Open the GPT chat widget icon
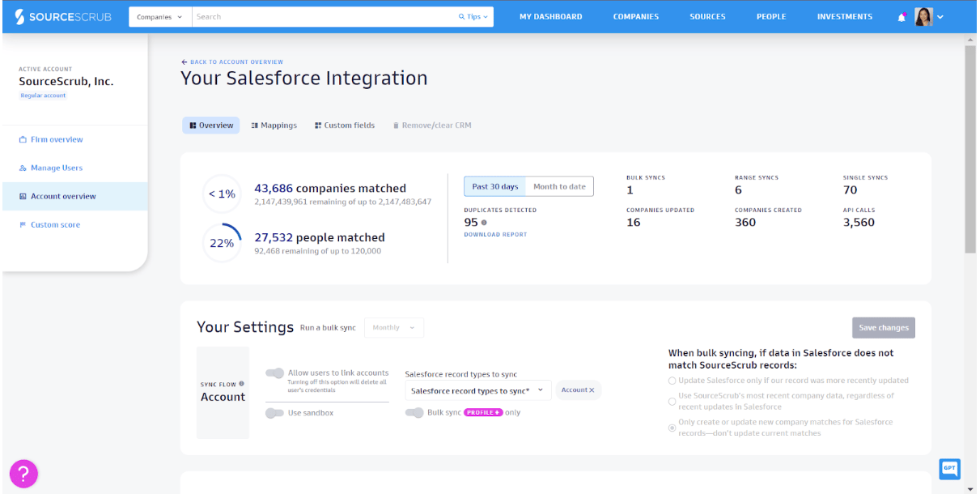Image resolution: width=980 pixels, height=494 pixels. (949, 468)
